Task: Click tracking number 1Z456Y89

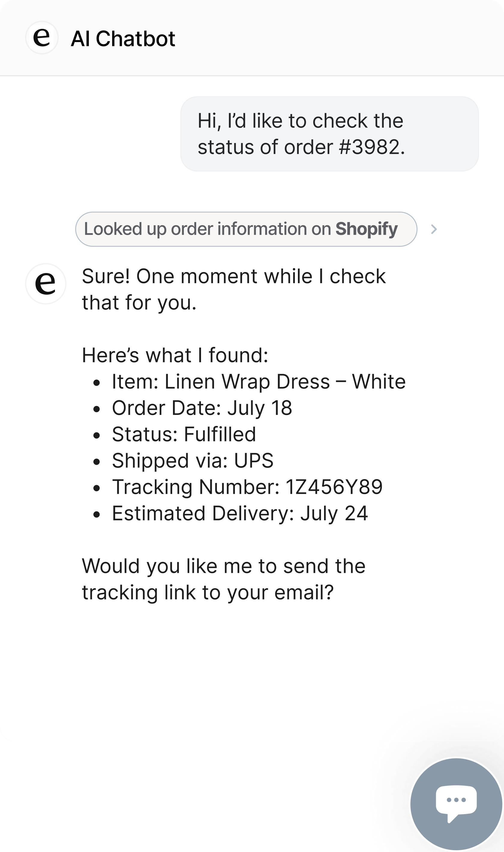Action: [x=334, y=487]
